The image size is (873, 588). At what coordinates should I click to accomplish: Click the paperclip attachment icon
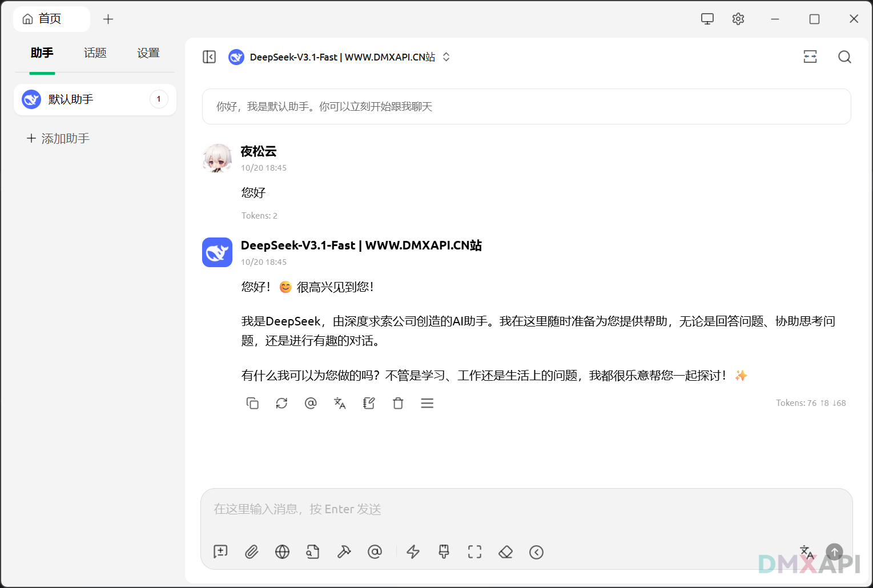click(251, 552)
